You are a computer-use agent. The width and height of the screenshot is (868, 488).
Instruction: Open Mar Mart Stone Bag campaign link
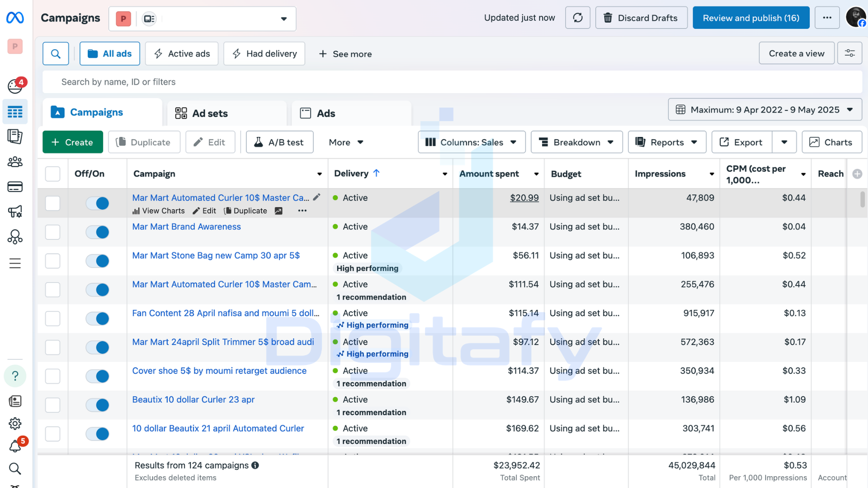216,255
